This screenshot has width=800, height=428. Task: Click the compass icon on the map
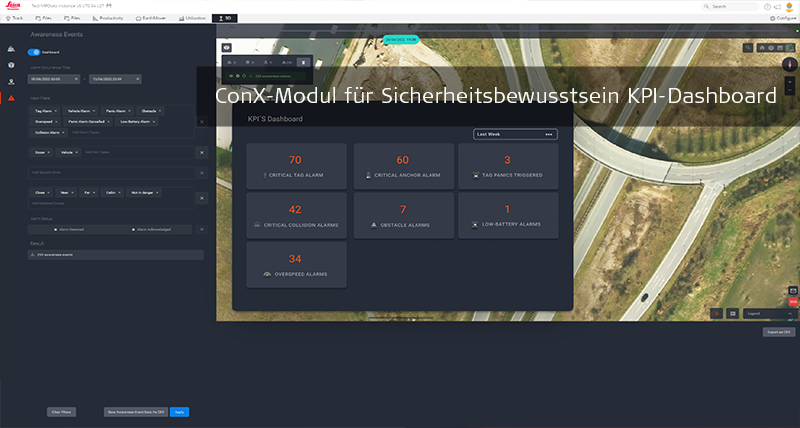[x=789, y=63]
